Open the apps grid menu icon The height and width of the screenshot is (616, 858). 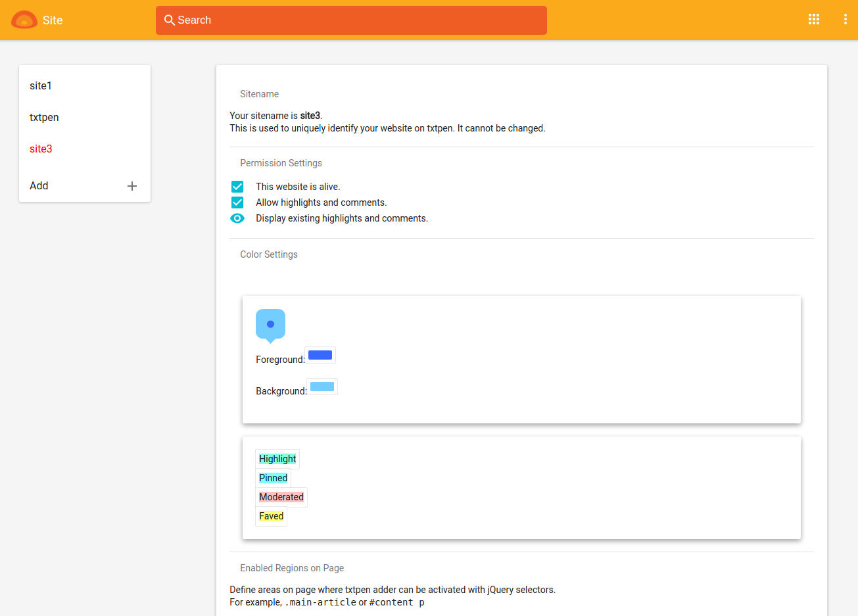[814, 20]
